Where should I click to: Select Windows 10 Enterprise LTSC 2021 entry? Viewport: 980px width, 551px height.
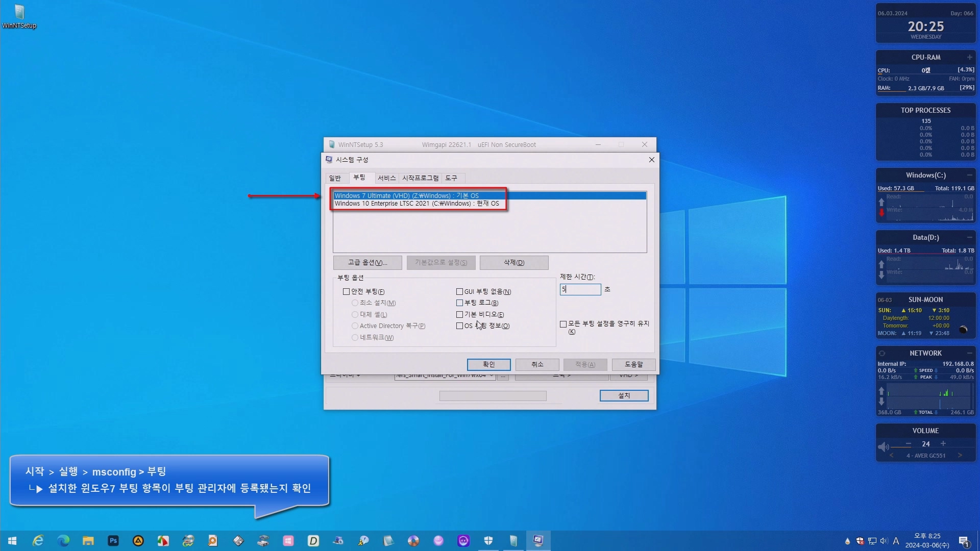[x=489, y=204]
